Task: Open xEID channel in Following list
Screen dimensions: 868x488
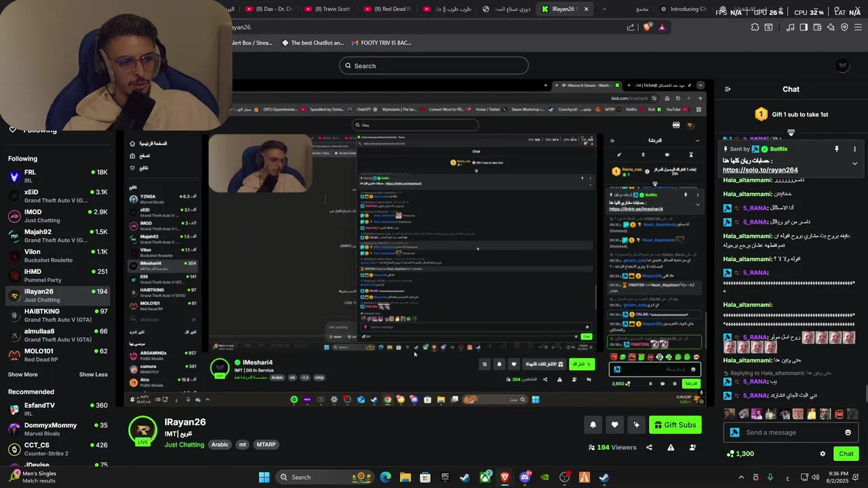Action: 58,196
